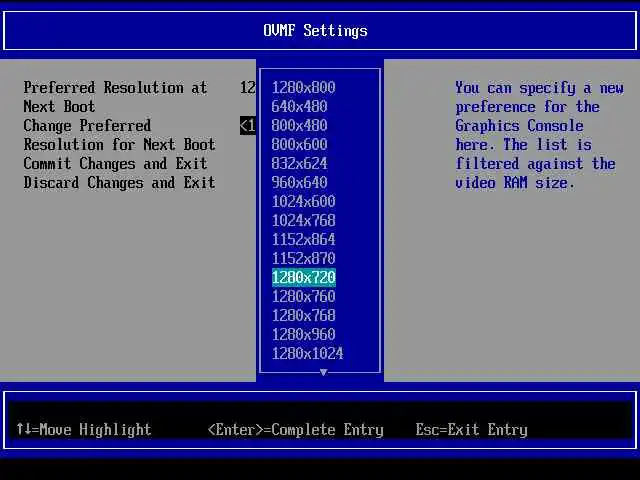This screenshot has height=480, width=640.
Task: Click Discard Changes and Exit
Action: [119, 182]
